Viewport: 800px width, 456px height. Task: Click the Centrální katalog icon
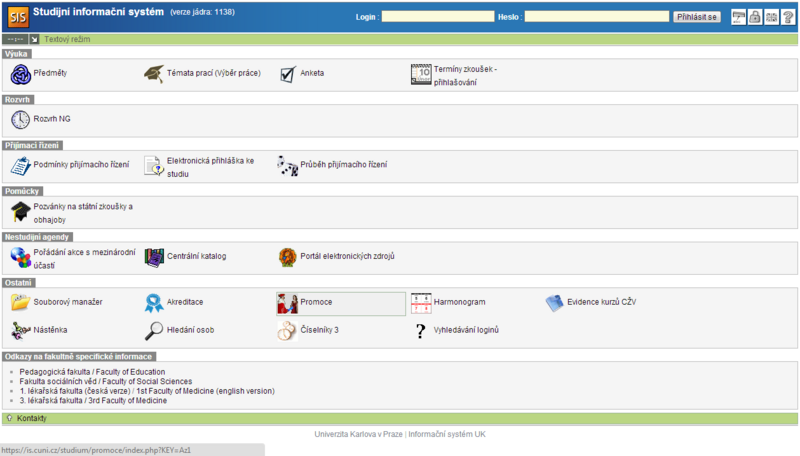pyautogui.click(x=154, y=257)
